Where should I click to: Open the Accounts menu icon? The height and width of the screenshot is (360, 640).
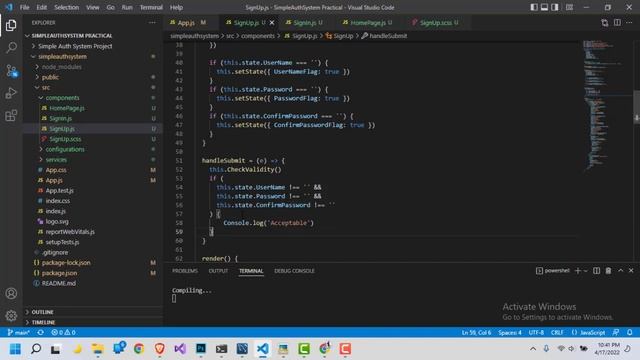[11, 293]
